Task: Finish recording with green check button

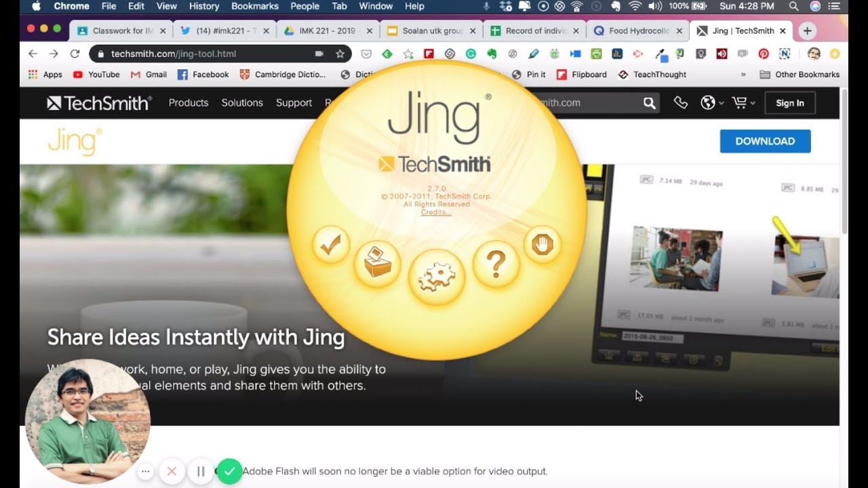Action: point(230,471)
